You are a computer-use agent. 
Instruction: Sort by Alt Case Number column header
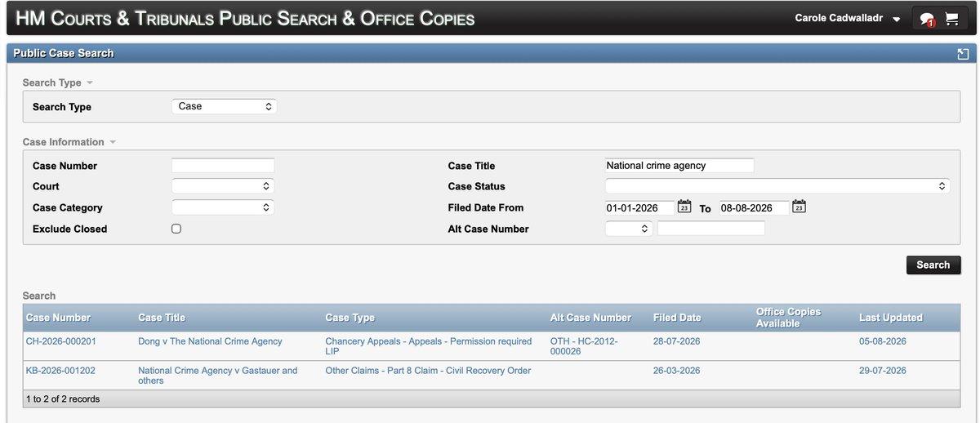[590, 318]
